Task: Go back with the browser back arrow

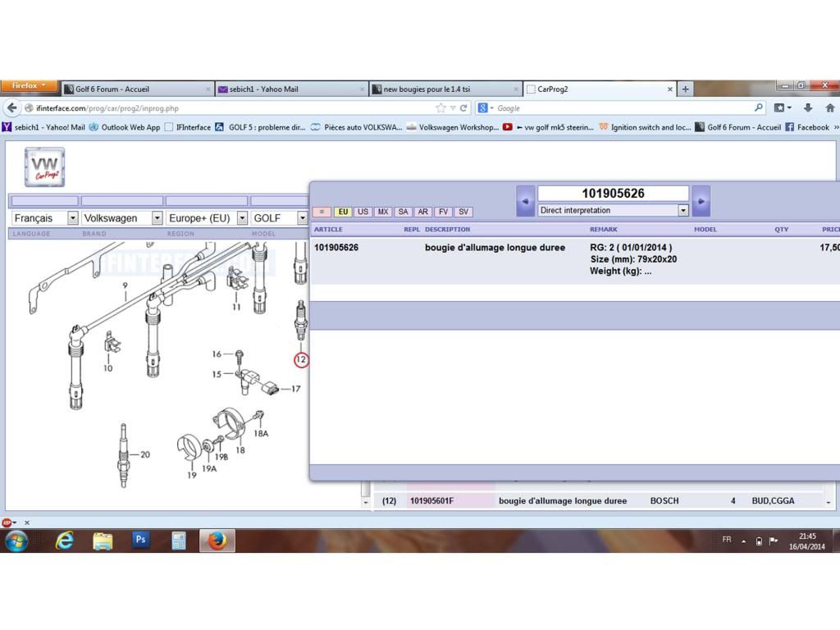Action: click(11, 108)
